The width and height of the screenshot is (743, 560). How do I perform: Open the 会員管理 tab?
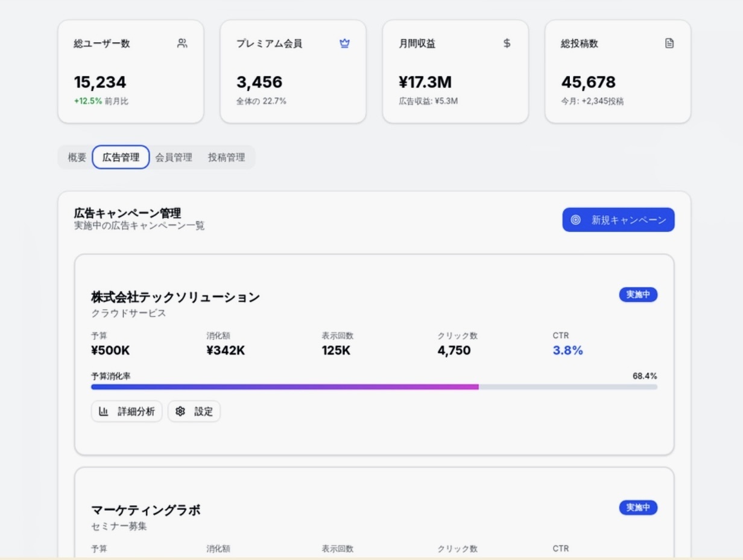pos(174,157)
